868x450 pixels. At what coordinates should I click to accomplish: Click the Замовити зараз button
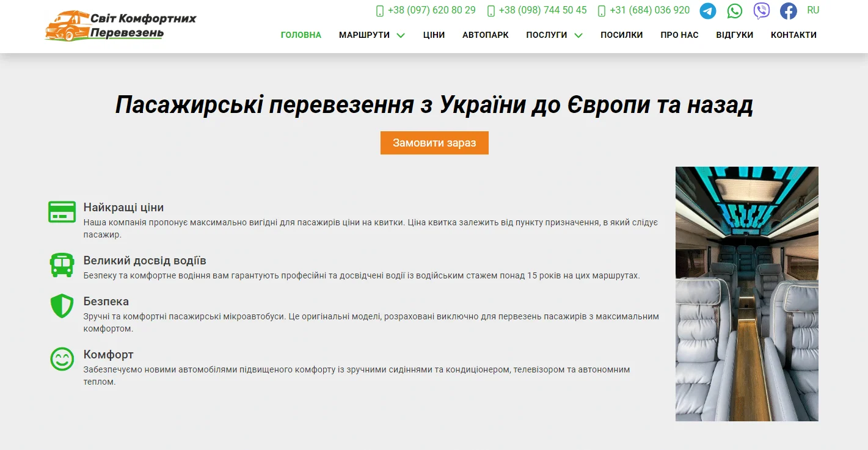[x=434, y=143]
